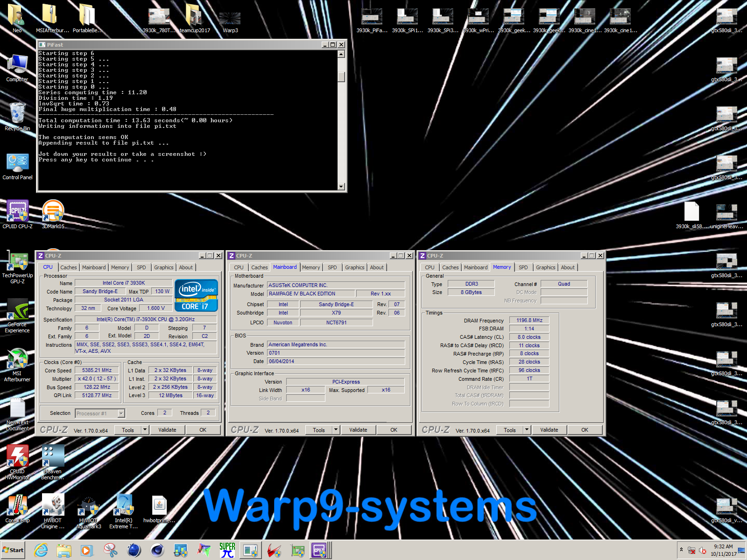Image resolution: width=747 pixels, height=560 pixels.
Task: Click the Intel Core i7 logo in CPU-Z
Action: [196, 295]
